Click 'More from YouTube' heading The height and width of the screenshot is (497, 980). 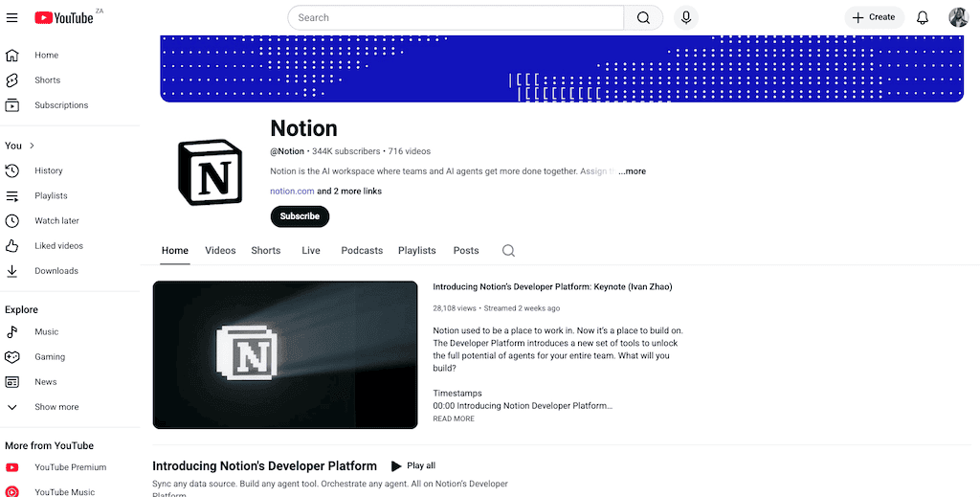click(50, 445)
